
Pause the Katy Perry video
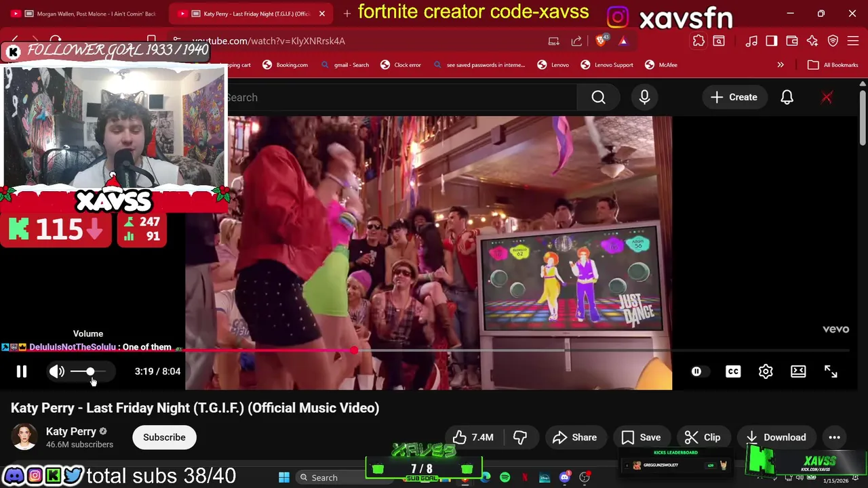click(22, 371)
